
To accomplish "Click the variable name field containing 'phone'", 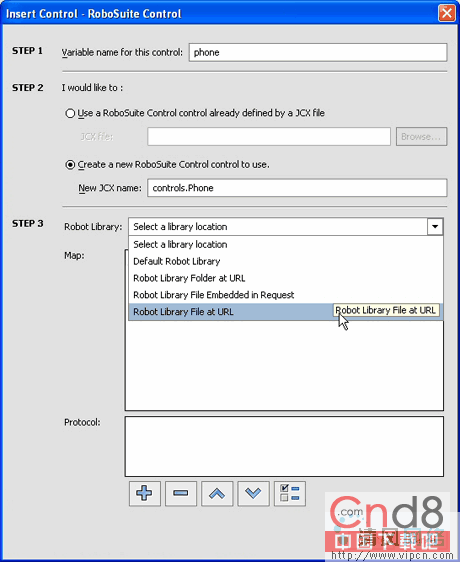I will [x=318, y=52].
